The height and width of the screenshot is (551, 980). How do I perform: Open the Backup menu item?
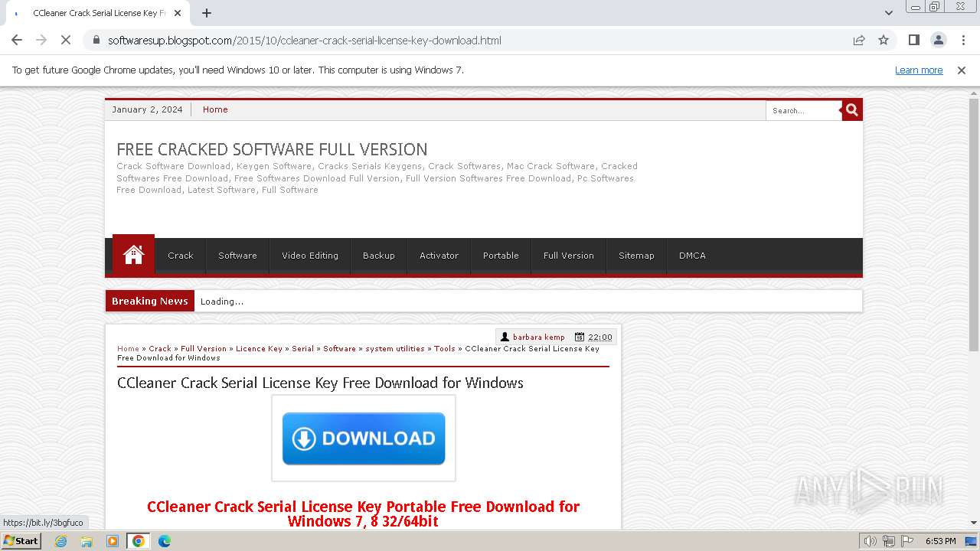pyautogui.click(x=379, y=256)
